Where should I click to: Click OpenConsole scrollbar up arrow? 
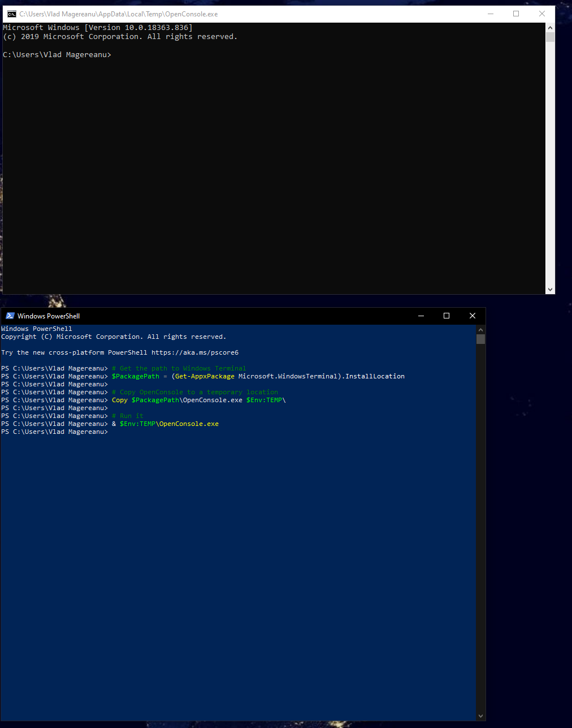550,28
